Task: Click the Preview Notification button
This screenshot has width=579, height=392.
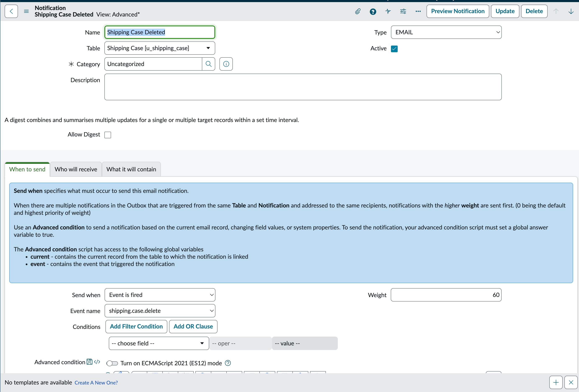Action: pos(457,11)
